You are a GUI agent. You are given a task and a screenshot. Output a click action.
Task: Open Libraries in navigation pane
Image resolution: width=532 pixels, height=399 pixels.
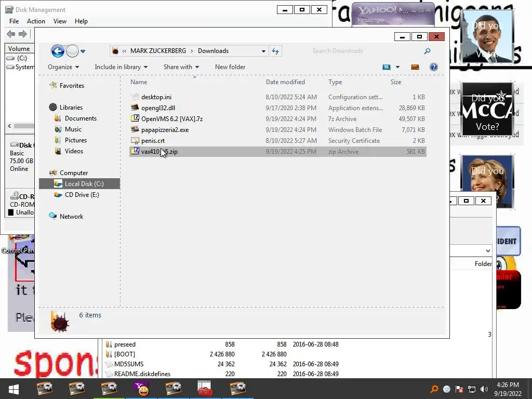point(71,108)
